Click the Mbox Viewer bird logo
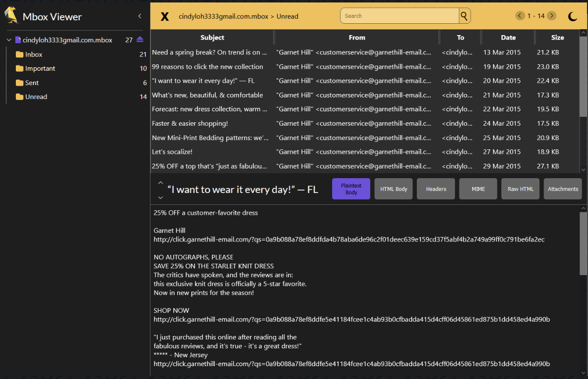588x379 pixels. click(x=11, y=16)
